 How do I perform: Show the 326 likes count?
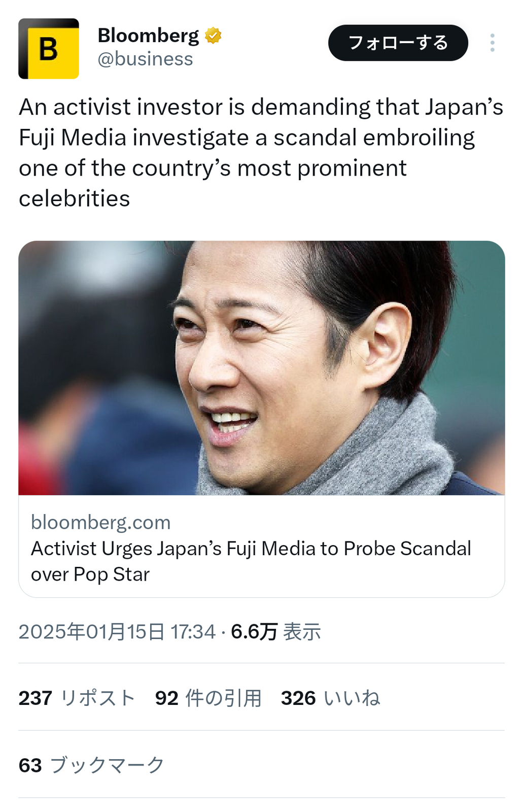pyautogui.click(x=298, y=698)
